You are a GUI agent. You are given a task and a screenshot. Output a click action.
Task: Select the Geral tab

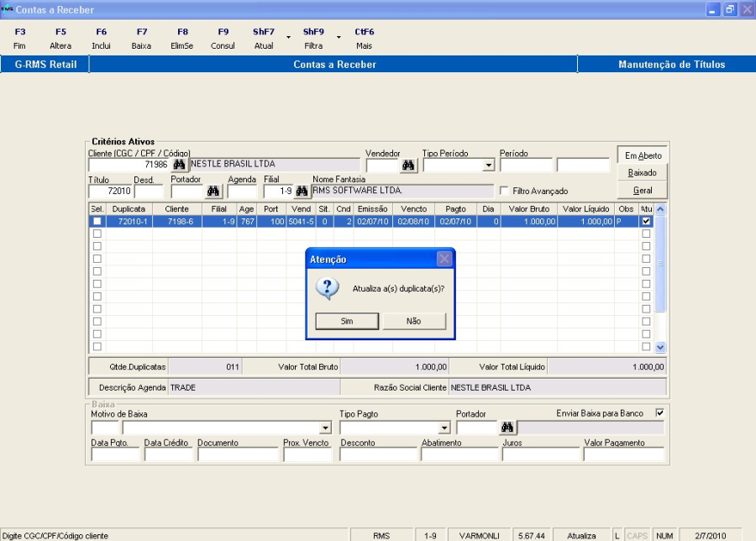(x=643, y=191)
